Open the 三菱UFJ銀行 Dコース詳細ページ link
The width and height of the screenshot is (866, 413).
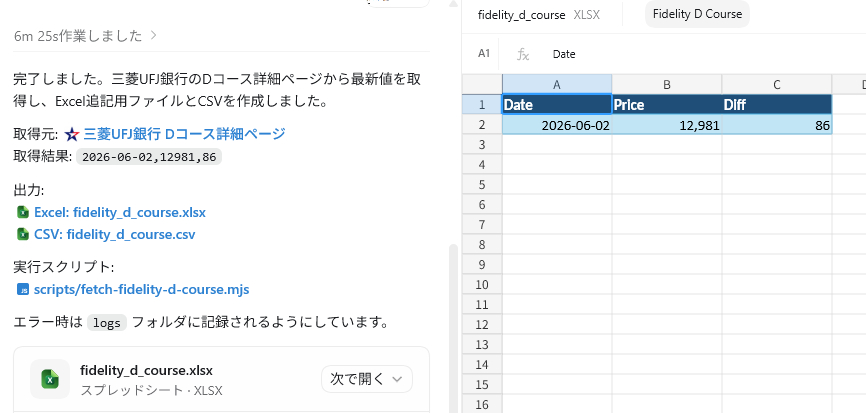[x=184, y=134]
